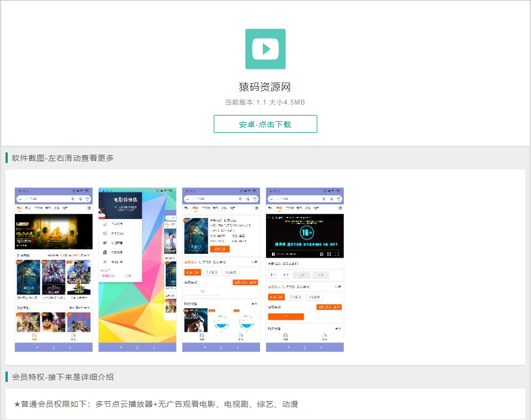Screen dimensions: 531x420
Task: Toggle the switch in the side drawer menu
Action: tap(128, 275)
